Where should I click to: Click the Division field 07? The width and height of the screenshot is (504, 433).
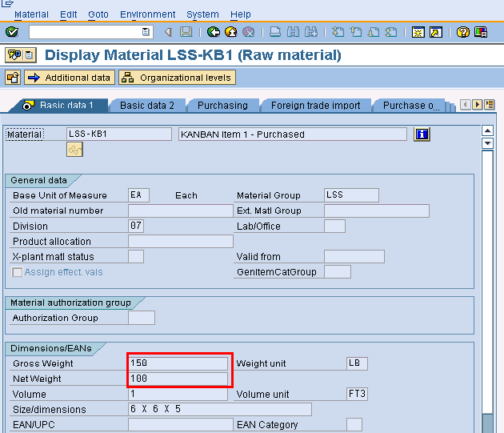click(136, 226)
